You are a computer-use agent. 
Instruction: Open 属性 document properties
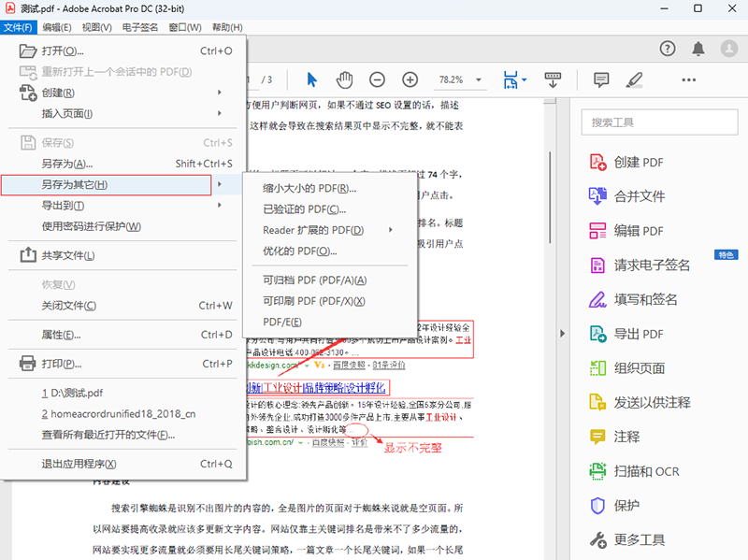pos(123,335)
